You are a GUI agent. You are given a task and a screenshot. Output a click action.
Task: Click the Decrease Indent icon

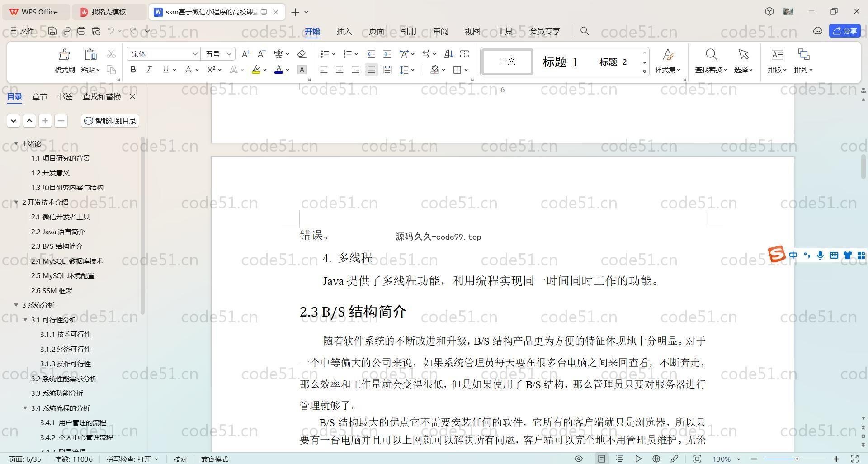[x=371, y=54]
